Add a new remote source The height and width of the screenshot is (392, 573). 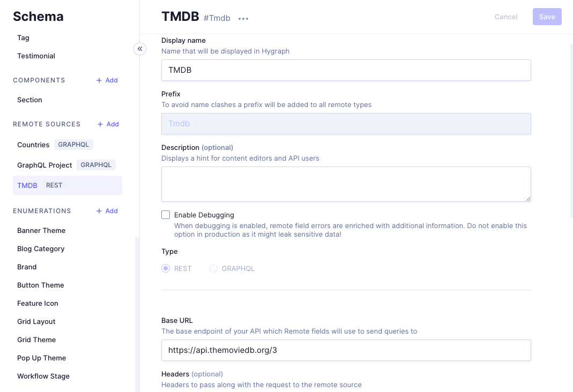point(108,124)
